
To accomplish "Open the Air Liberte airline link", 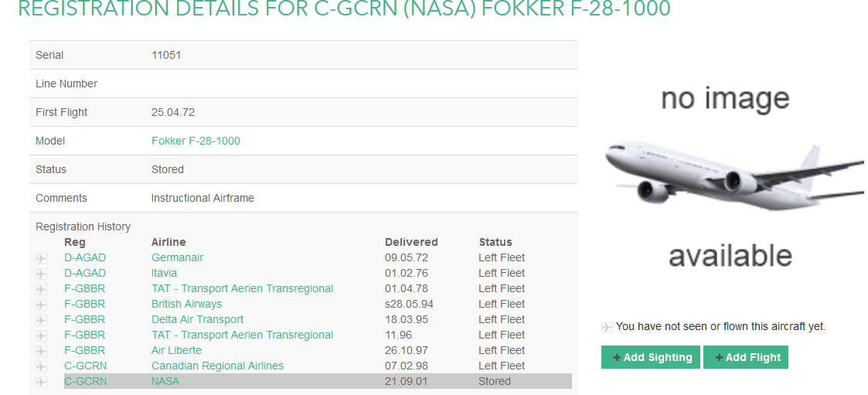I will tap(176, 350).
